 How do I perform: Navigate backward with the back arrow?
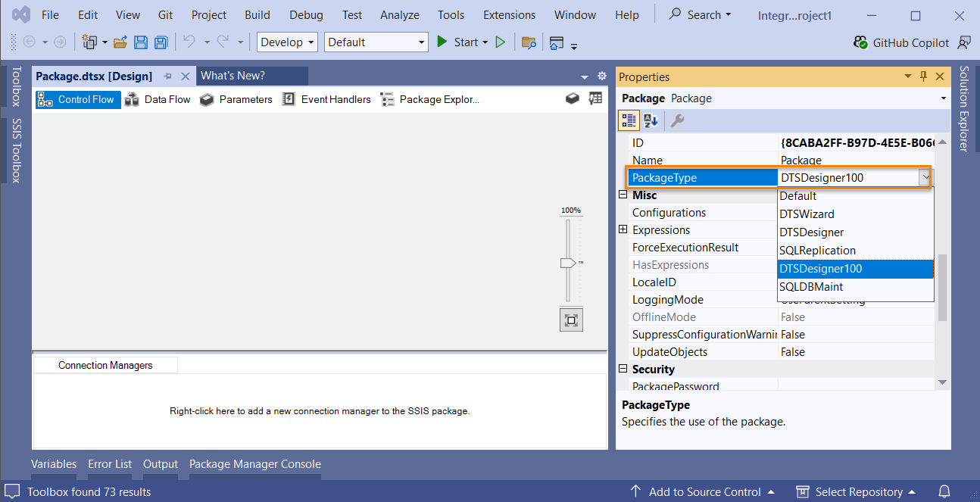point(29,42)
